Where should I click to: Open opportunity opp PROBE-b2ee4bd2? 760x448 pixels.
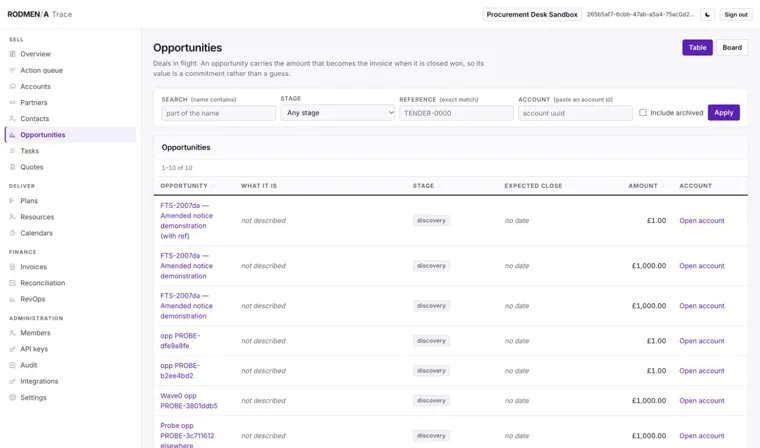click(180, 371)
